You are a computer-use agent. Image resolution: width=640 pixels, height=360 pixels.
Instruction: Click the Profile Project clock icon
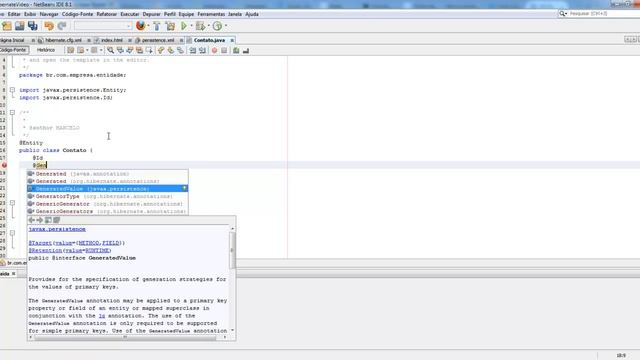[x=218, y=26]
